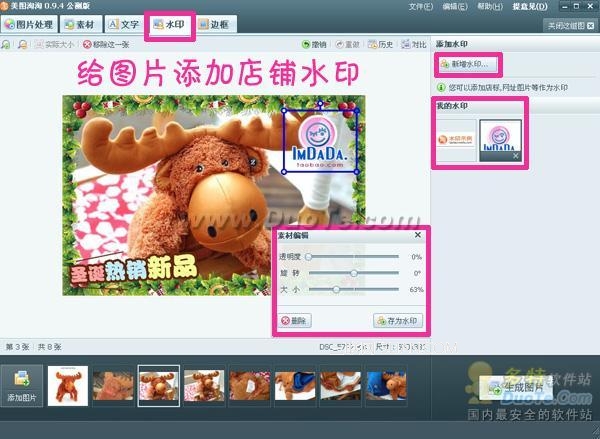Click the 添加图片 button
Image resolution: width=600 pixels, height=439 pixels.
[22, 385]
